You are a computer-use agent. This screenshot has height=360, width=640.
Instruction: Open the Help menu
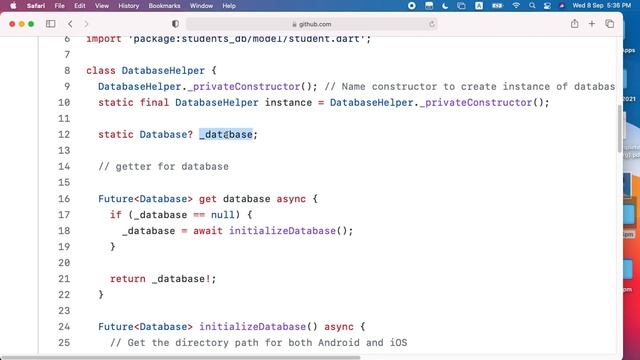(229, 6)
